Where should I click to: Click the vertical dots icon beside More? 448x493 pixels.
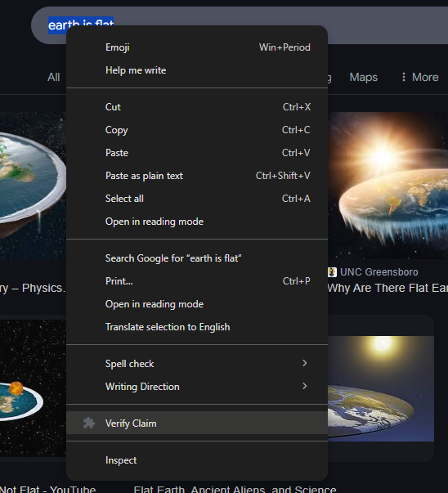tap(404, 77)
